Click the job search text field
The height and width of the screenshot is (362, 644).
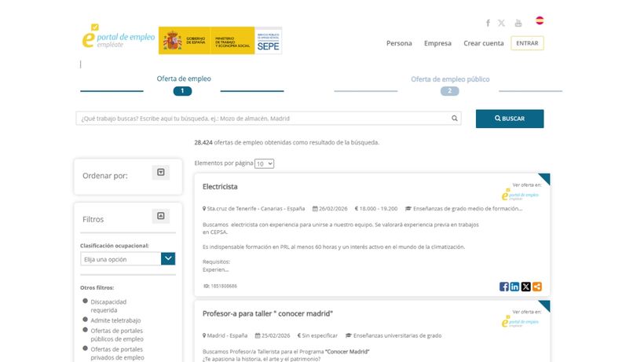pyautogui.click(x=263, y=119)
